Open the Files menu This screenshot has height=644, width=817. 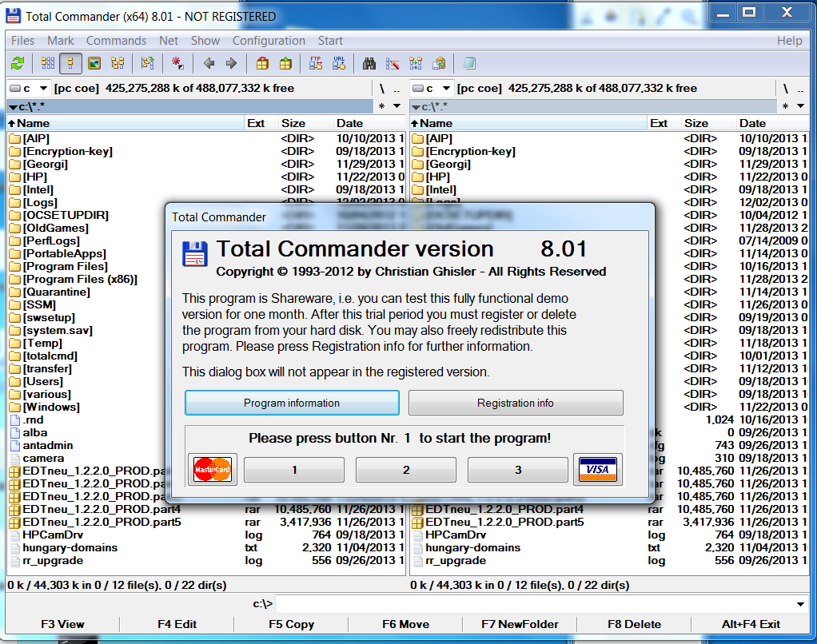point(23,41)
